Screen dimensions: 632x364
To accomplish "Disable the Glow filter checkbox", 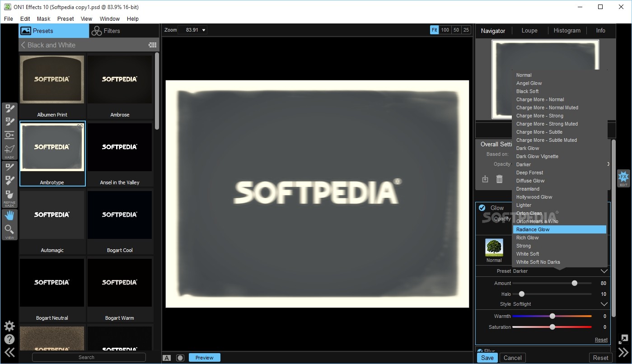I will (482, 208).
